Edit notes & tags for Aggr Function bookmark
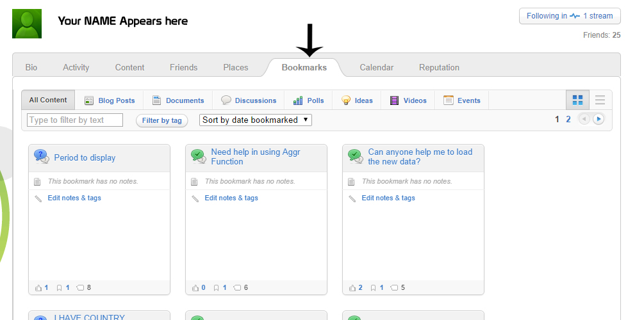 (231, 198)
